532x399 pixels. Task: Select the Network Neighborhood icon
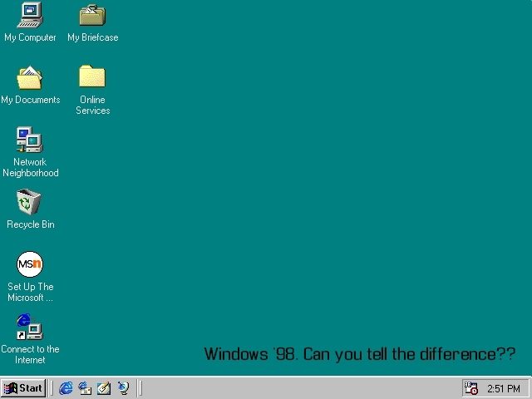pyautogui.click(x=30, y=140)
